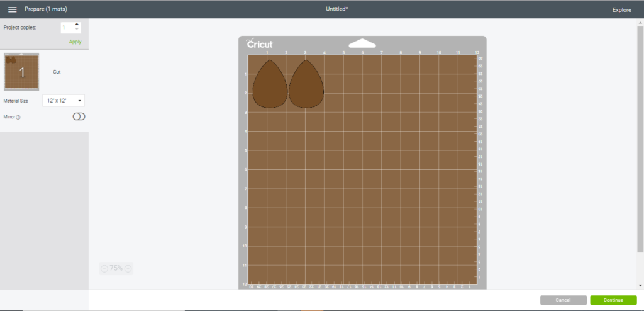Screen dimensions: 644x311
Task: Click the Project copies number field
Action: 66,28
